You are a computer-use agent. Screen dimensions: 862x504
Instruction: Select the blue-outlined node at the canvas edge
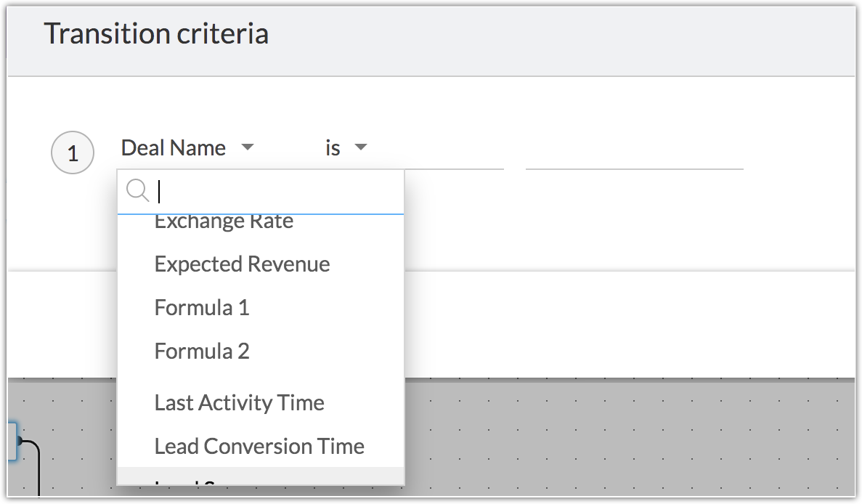pos(12,441)
